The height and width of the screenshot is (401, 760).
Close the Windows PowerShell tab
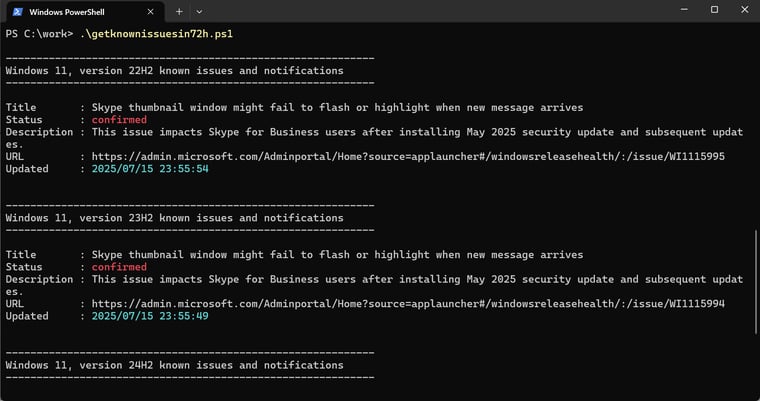tap(150, 12)
